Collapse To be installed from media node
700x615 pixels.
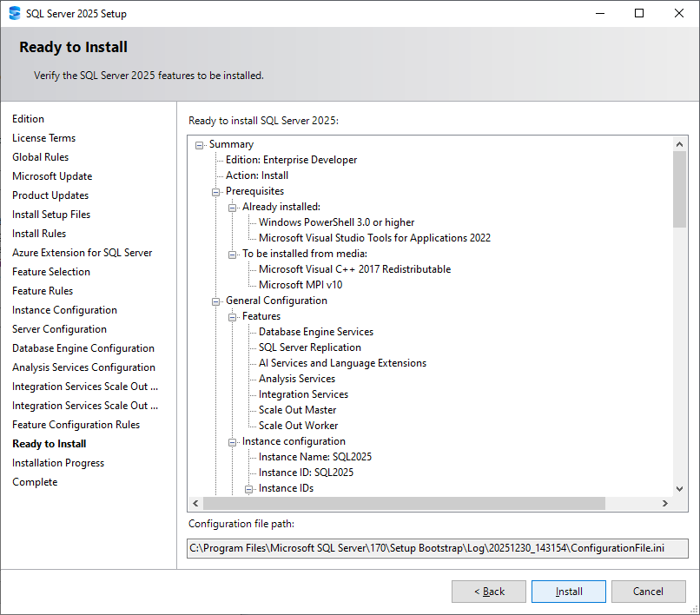pos(232,255)
